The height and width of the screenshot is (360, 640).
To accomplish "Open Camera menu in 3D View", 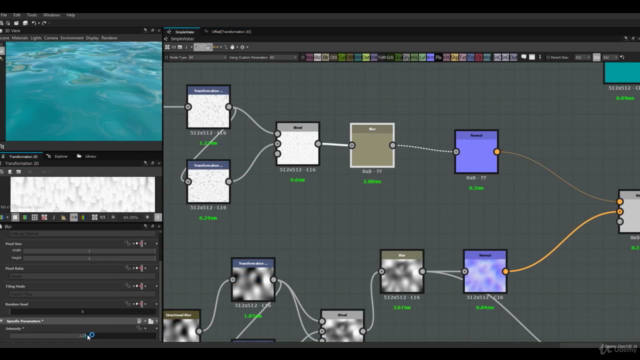I will [51, 38].
